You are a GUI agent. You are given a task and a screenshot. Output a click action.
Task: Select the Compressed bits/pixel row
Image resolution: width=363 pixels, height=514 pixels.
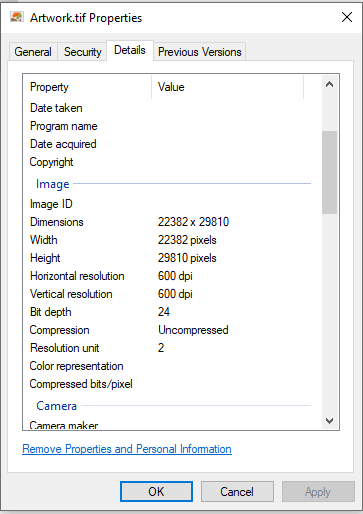pyautogui.click(x=170, y=384)
